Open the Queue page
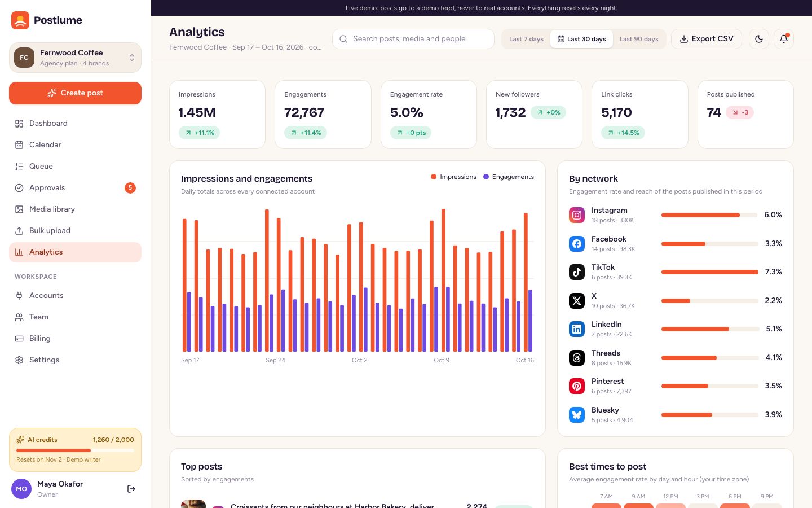The width and height of the screenshot is (812, 508). 75,167
